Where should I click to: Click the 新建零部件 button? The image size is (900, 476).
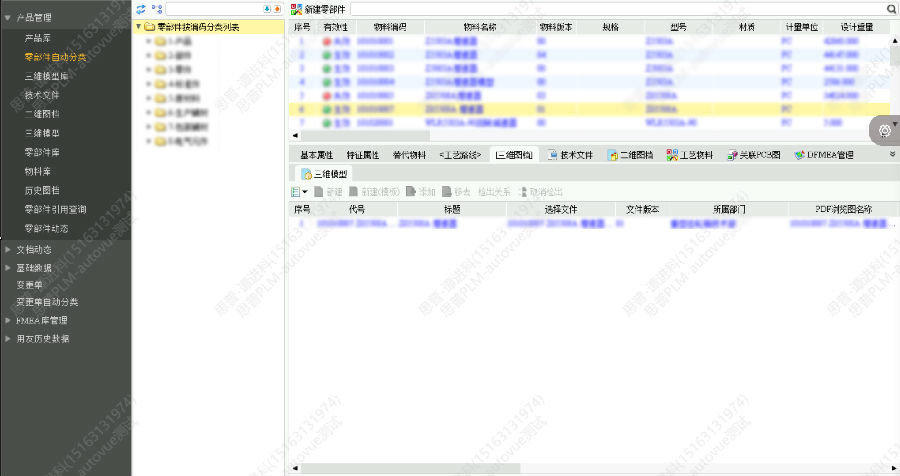click(x=319, y=9)
